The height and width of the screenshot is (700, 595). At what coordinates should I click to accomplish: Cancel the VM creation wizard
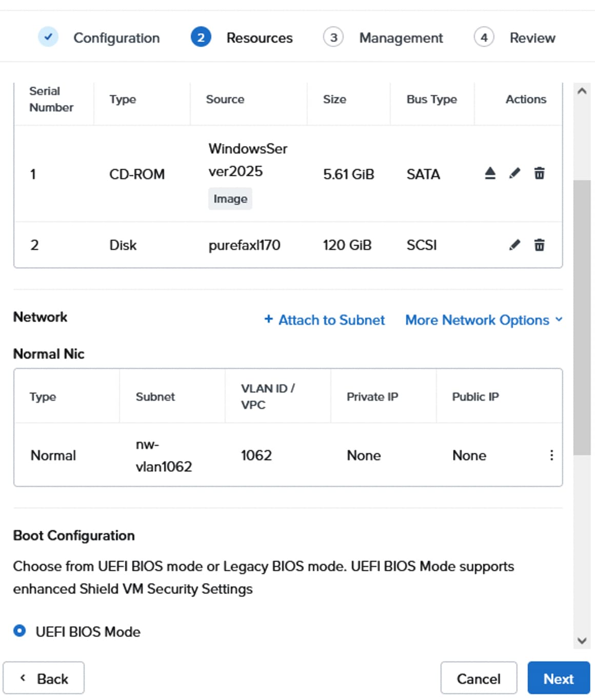pyautogui.click(x=478, y=678)
